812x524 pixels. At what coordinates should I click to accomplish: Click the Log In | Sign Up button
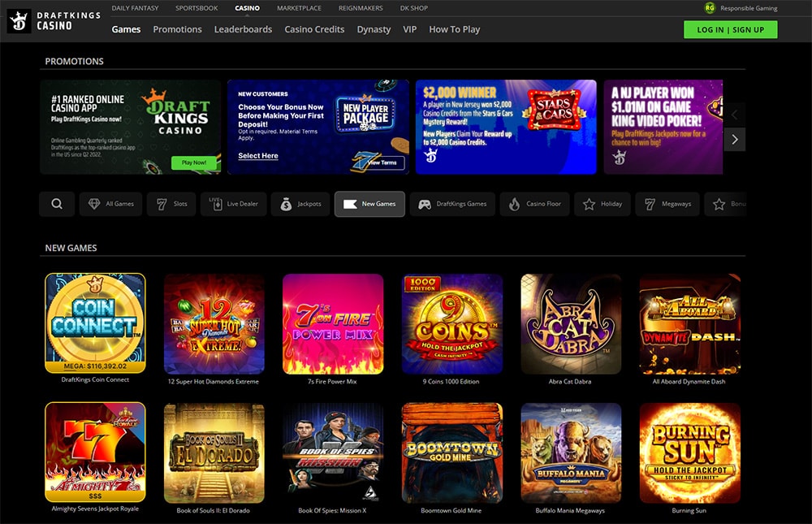coord(731,29)
